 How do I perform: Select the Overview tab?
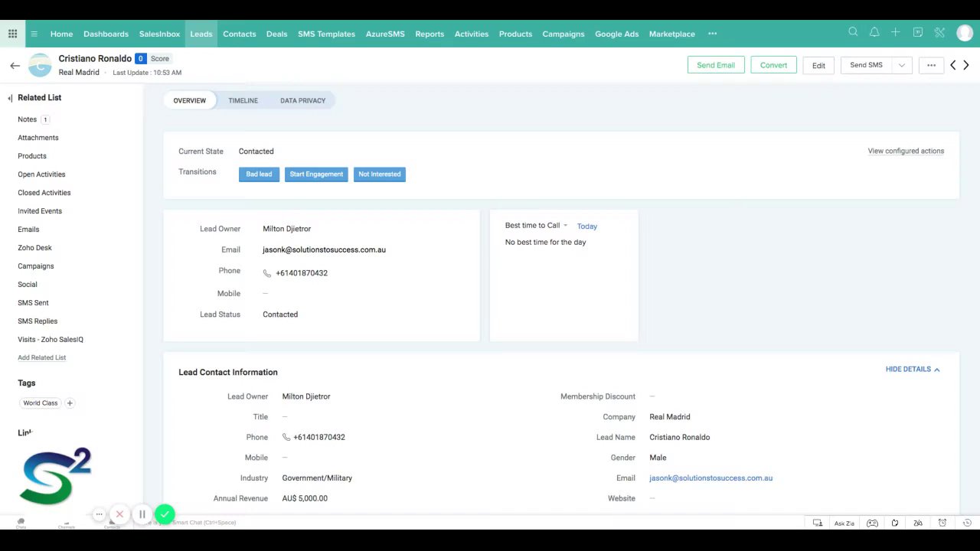189,100
